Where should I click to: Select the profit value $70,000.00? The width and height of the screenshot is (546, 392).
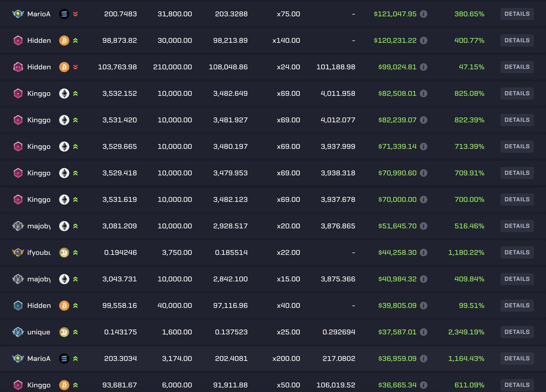[x=397, y=200]
